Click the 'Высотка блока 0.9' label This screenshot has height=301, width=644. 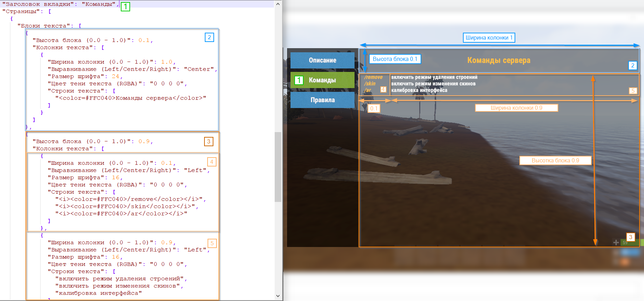click(555, 161)
